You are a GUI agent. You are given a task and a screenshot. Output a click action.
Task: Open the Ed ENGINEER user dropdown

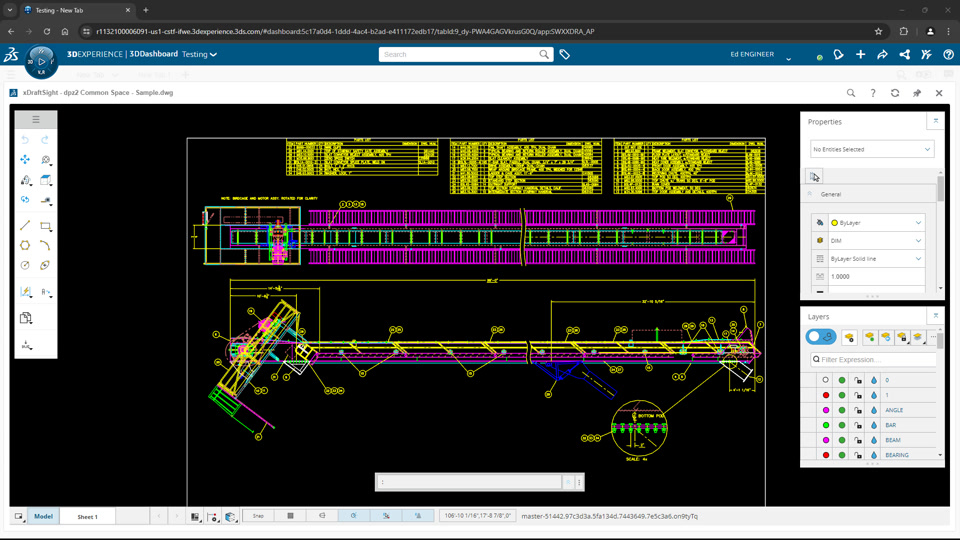click(789, 59)
